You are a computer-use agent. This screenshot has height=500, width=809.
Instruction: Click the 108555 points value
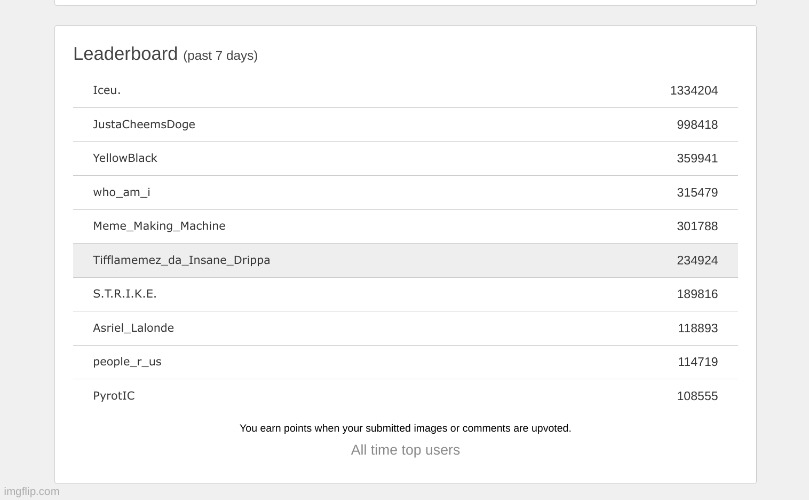(697, 397)
